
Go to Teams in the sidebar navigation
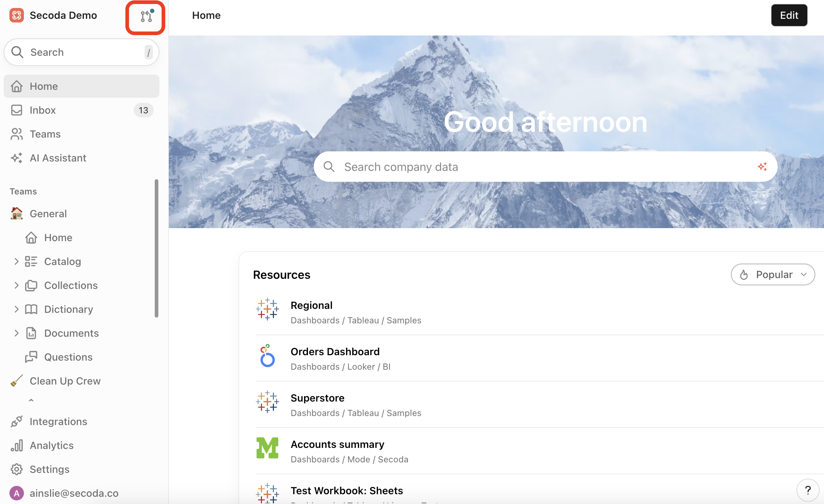tap(45, 134)
